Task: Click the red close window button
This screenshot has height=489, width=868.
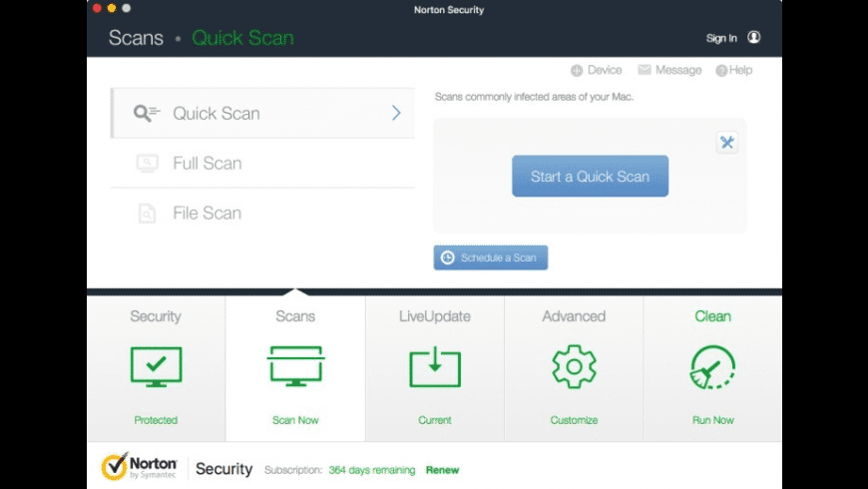Action: (97, 8)
